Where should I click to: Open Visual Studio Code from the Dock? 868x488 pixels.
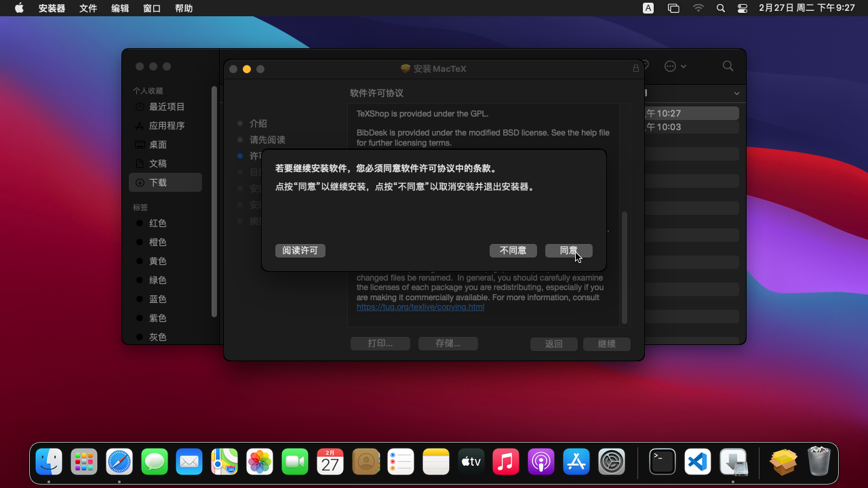click(698, 462)
